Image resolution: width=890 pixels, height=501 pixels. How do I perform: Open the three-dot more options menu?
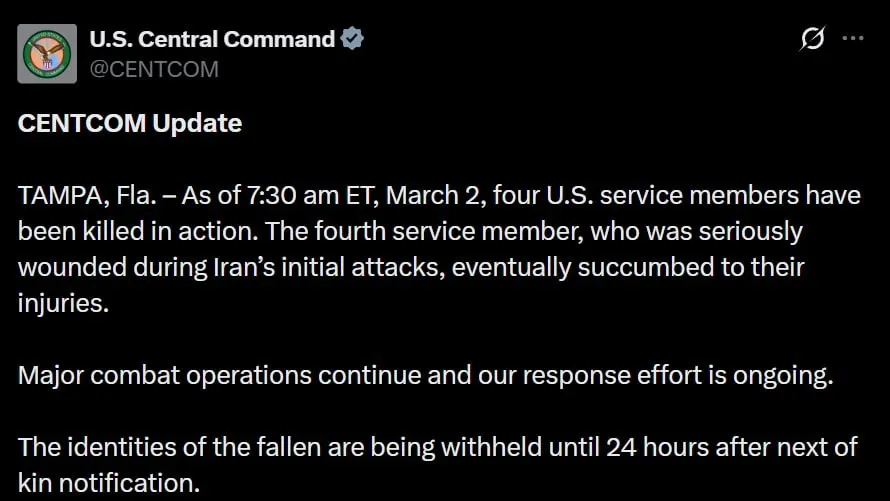(x=853, y=39)
